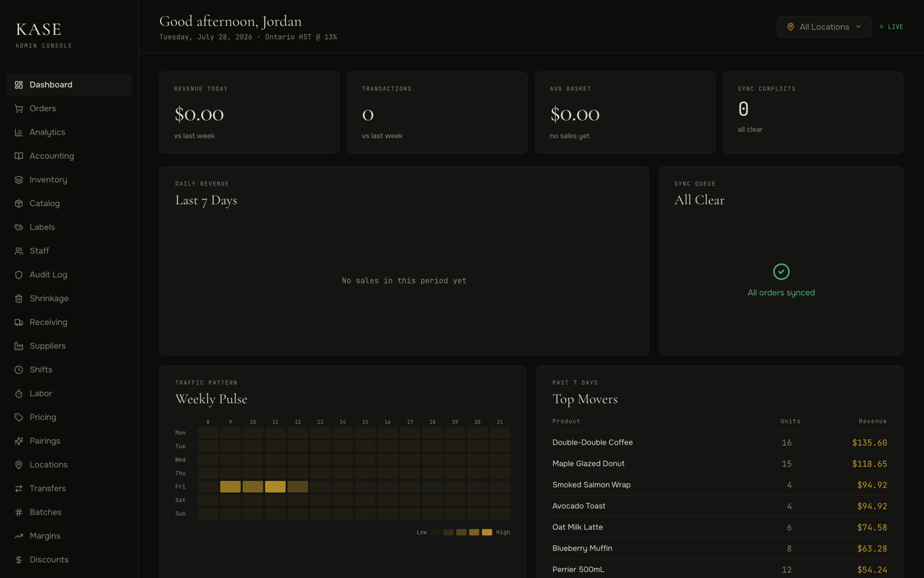The width and height of the screenshot is (924, 578).
Task: Open the Orders page
Action: (x=69, y=108)
